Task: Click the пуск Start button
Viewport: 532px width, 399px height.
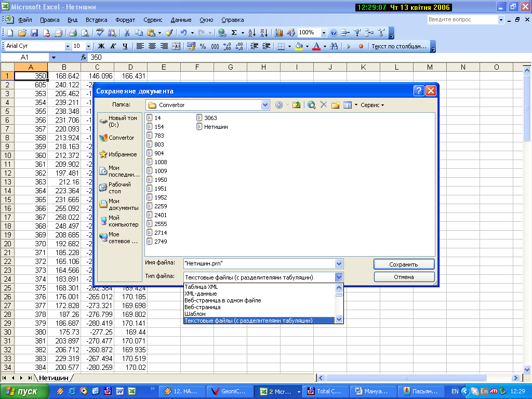Action: click(24, 391)
